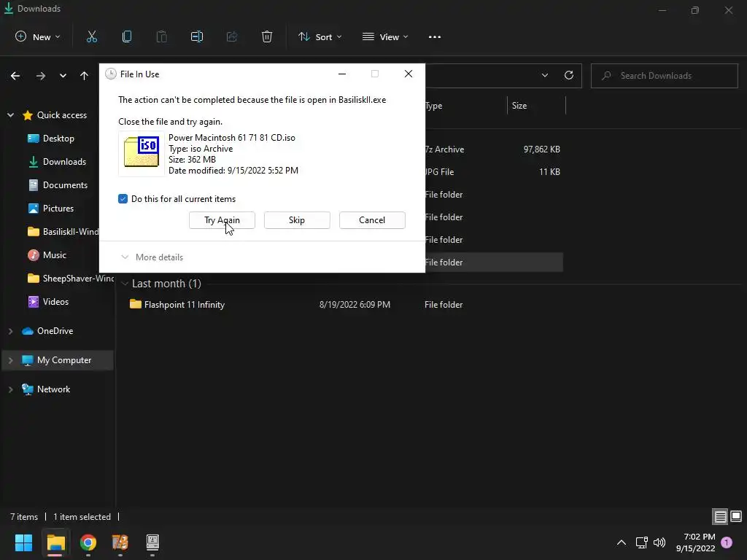Open SheepShaver-Wind folder in sidebar
The image size is (747, 560).
(x=71, y=279)
